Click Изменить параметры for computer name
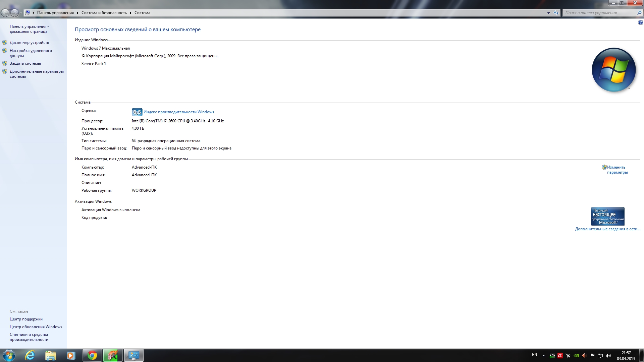644x362 pixels. (617, 170)
